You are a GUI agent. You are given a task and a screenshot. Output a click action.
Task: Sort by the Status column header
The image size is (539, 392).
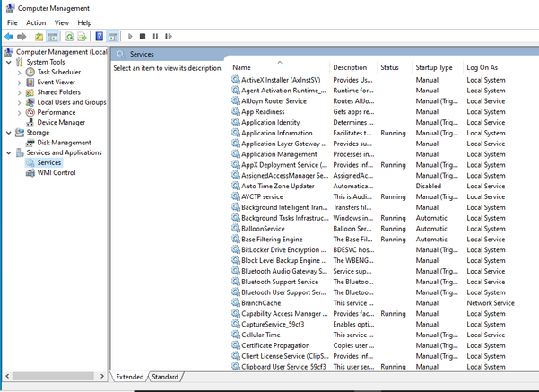tap(390, 68)
